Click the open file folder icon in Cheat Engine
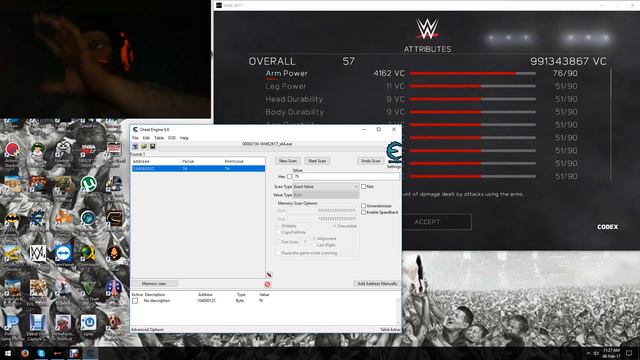Image resolution: width=640 pixels, height=360 pixels. coord(144,146)
